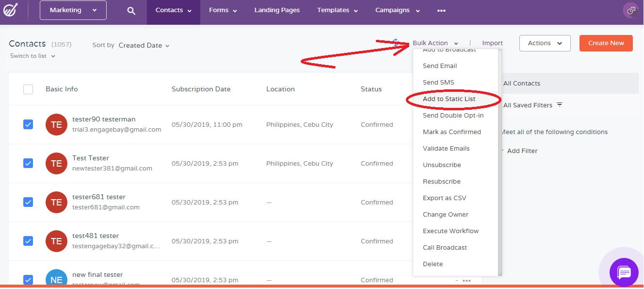Screen dimensions: 644x289
Task: Open the Marketing module dropdown
Action: (73, 10)
